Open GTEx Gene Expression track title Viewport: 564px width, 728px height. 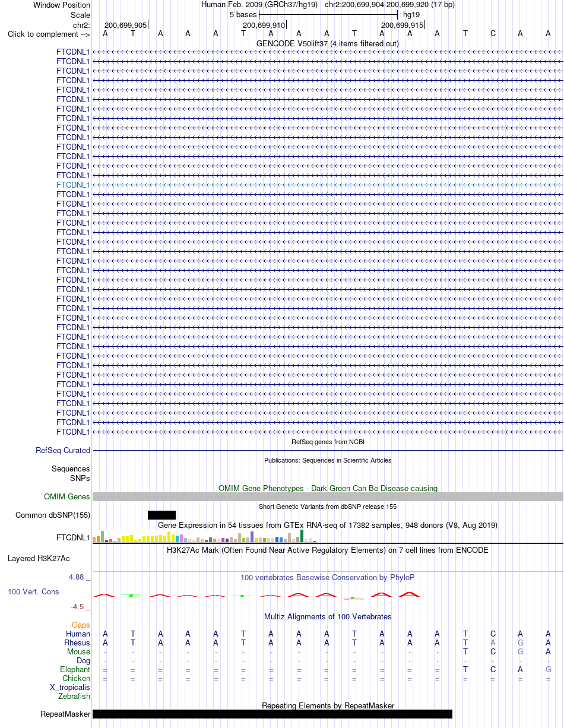point(328,526)
